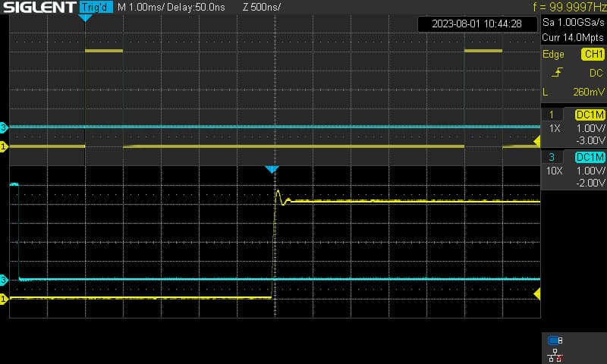Open the Edge trigger type setting
The width and height of the screenshot is (607, 364).
(553, 55)
